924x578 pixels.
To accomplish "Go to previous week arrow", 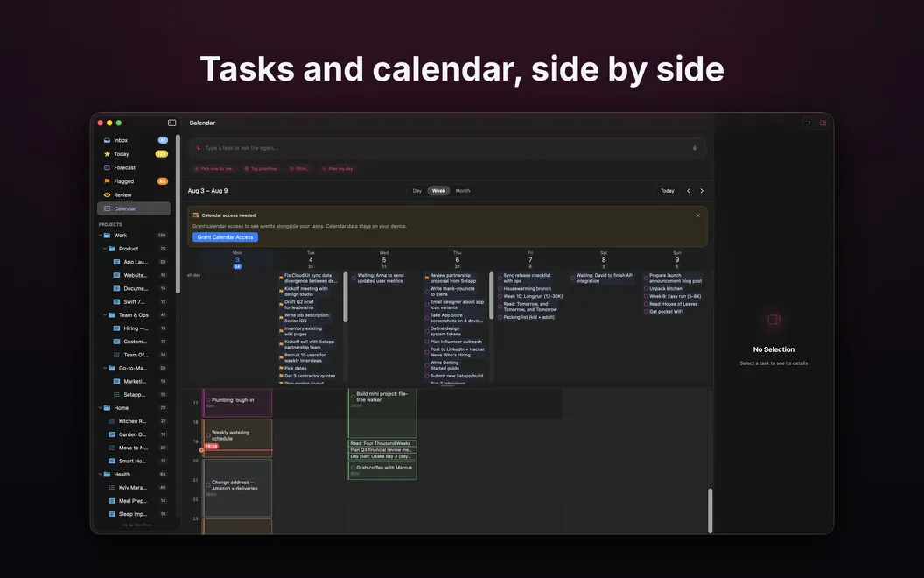I will pos(689,191).
